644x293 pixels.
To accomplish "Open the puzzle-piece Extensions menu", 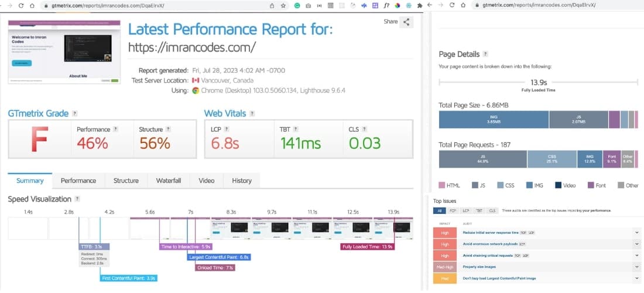I will coord(419,6).
